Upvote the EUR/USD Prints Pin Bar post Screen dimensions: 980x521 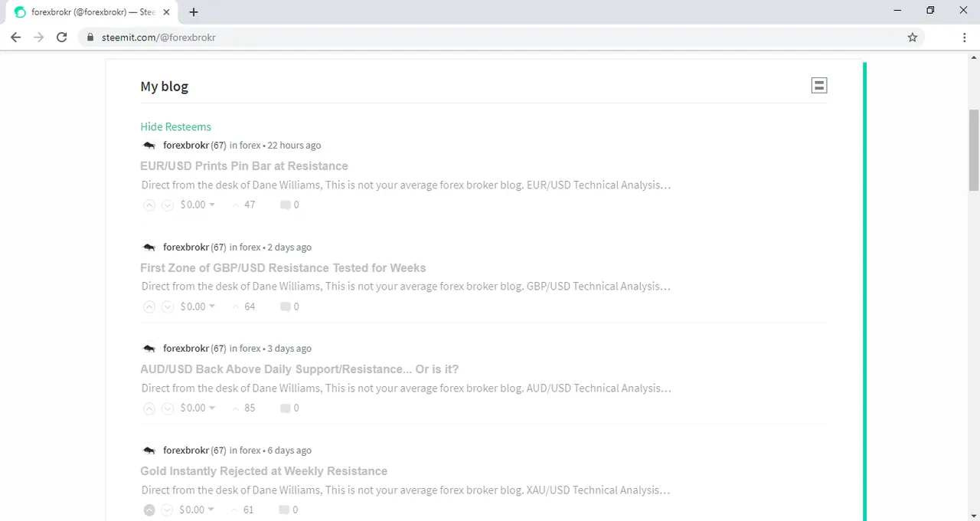(x=149, y=205)
